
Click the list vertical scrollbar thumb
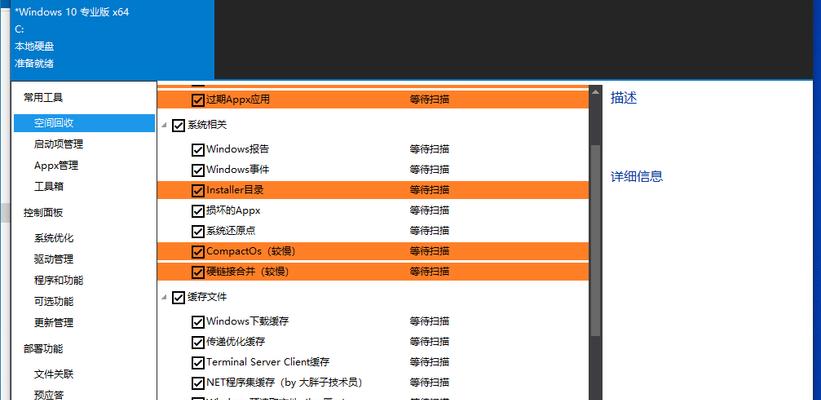click(x=595, y=241)
